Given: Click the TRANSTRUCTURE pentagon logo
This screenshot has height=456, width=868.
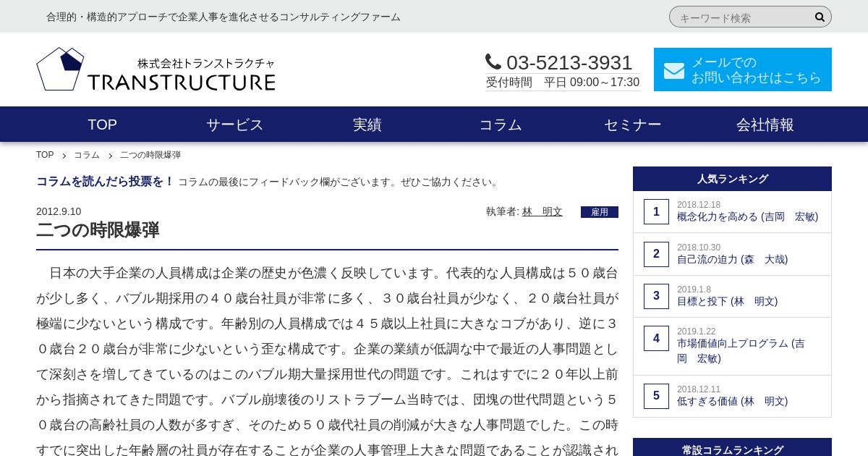Looking at the screenshot, I should coord(60,69).
